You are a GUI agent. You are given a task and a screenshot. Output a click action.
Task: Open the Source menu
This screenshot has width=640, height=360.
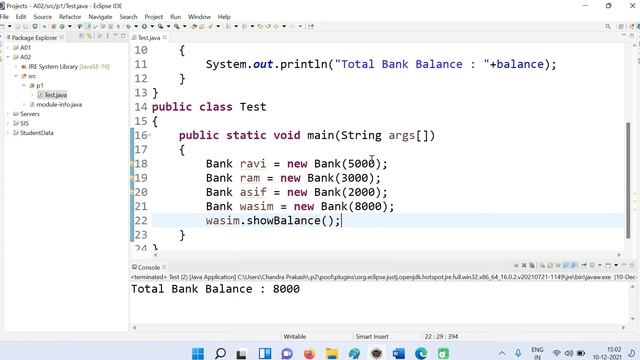point(42,17)
